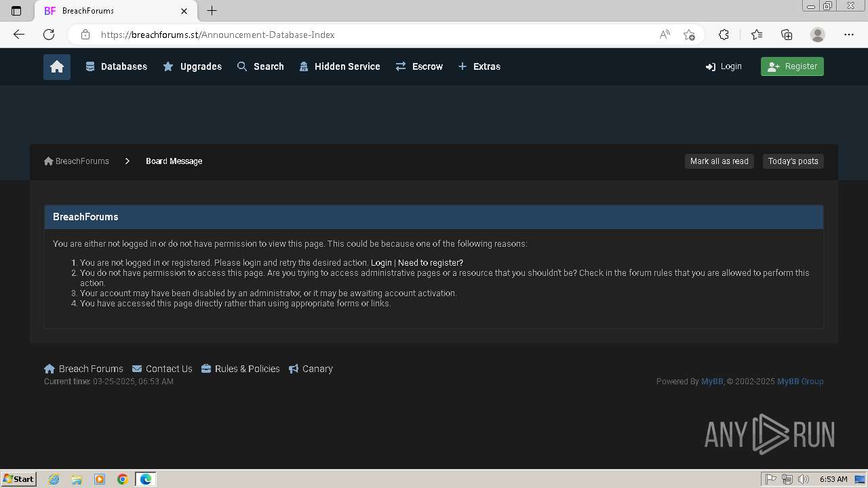
Task: Open the tab actions menu icon
Action: [16, 11]
